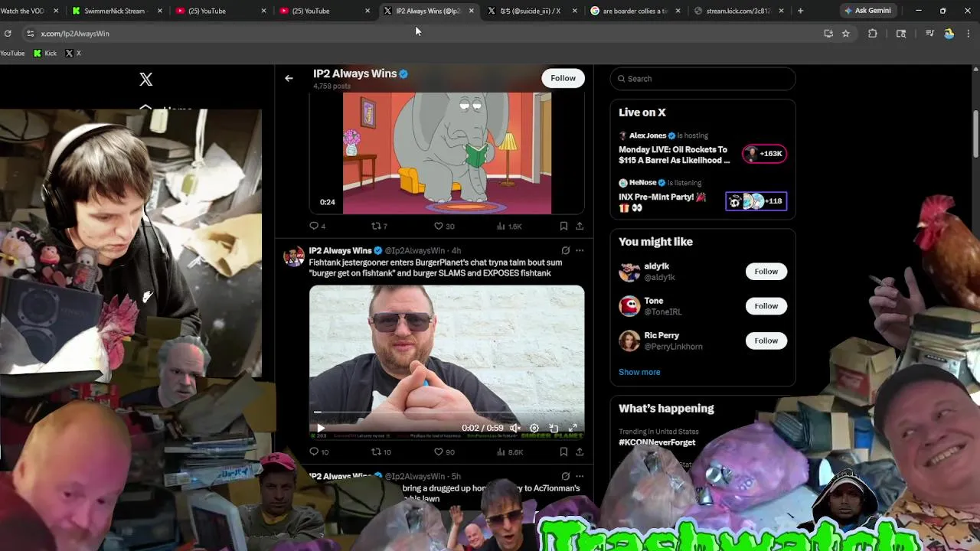980x551 pixels.
Task: View site information icon beside the URL
Action: [30, 34]
